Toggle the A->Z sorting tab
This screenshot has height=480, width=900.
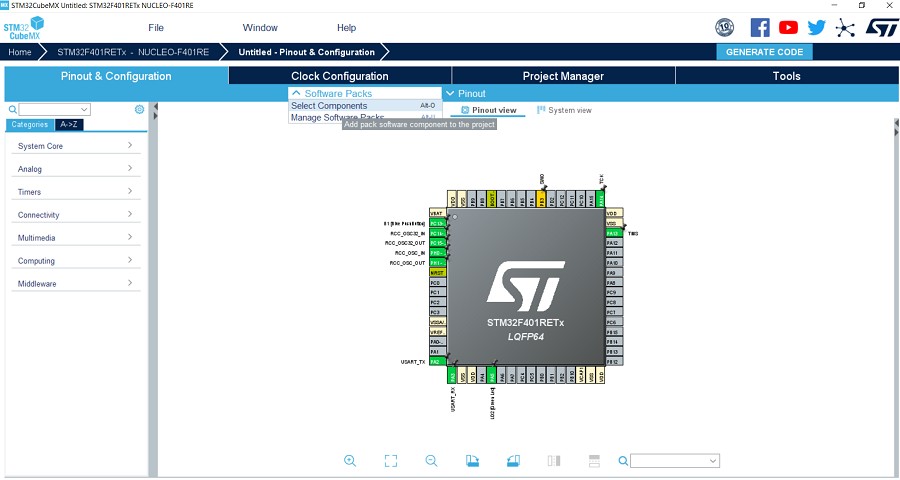(69, 125)
